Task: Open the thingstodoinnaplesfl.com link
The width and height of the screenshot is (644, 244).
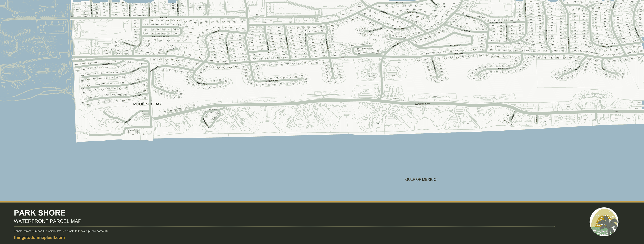Action: [x=39, y=237]
